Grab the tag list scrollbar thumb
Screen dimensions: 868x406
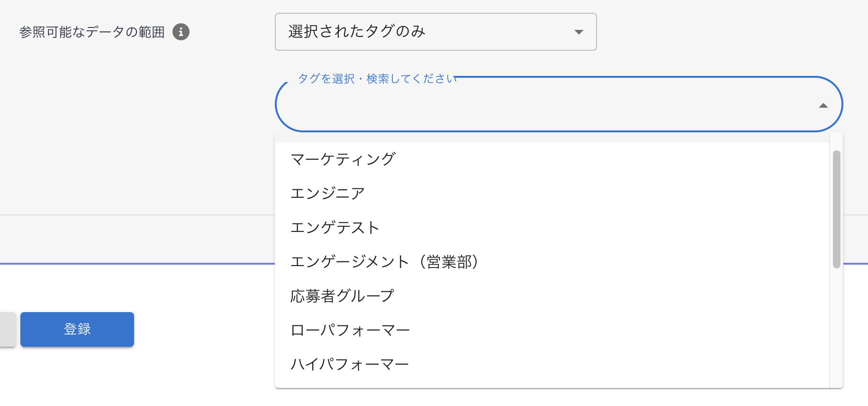836,209
